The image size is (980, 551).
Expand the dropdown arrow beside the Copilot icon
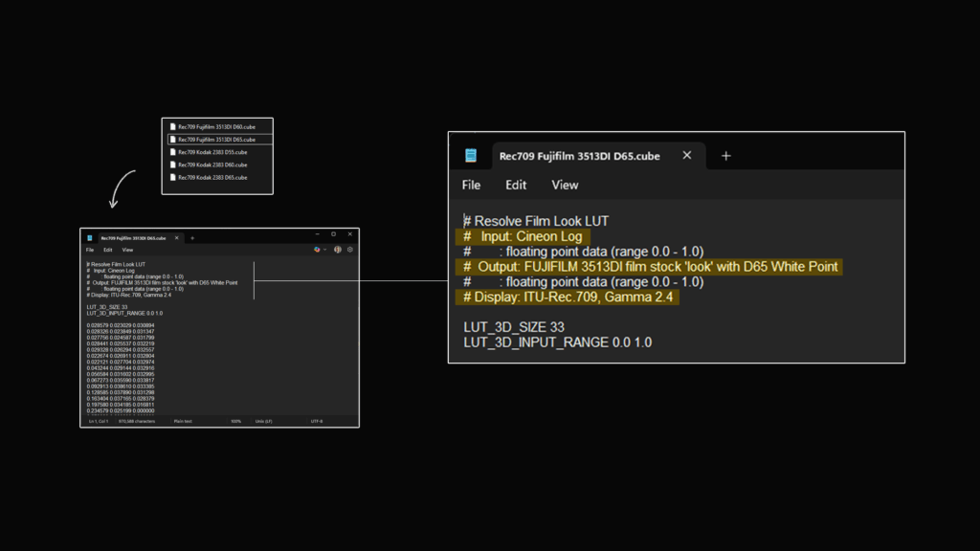click(x=324, y=250)
